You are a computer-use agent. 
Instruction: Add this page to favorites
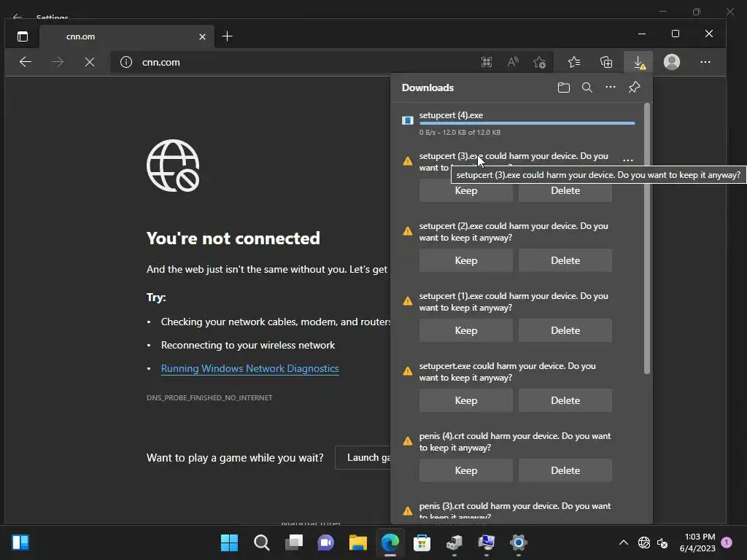click(540, 62)
